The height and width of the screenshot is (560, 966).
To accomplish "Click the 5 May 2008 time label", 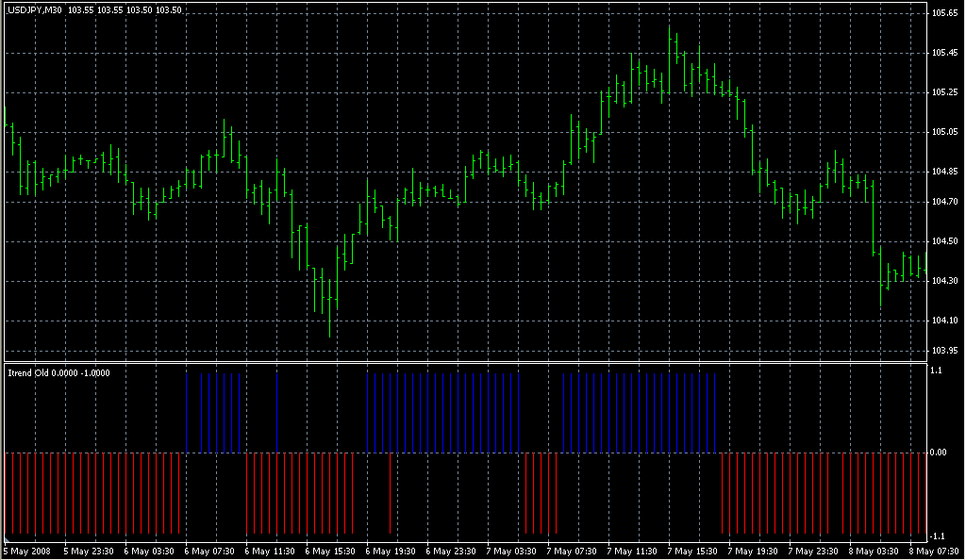I will point(27,552).
